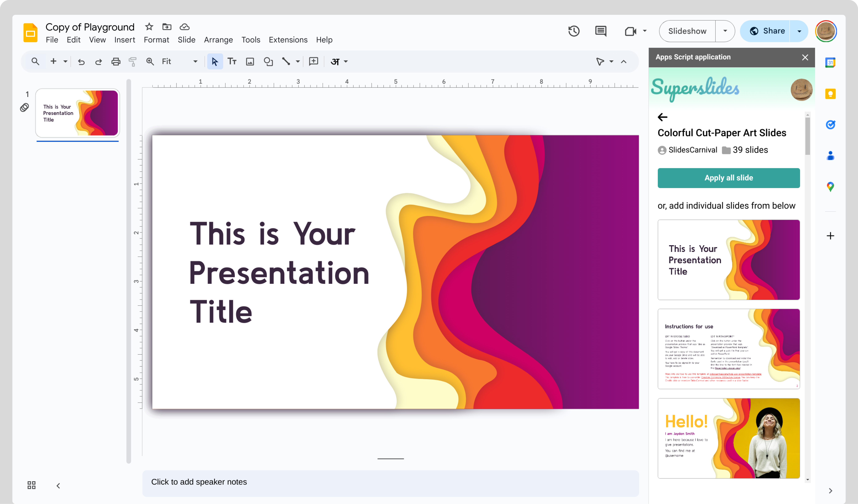Close the Apps Script application panel

tap(805, 57)
